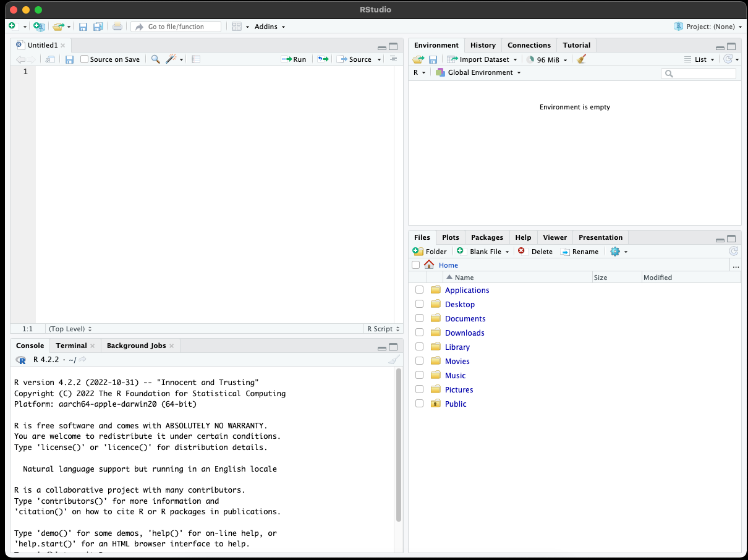Open the magic wand code tools

pos(172,59)
